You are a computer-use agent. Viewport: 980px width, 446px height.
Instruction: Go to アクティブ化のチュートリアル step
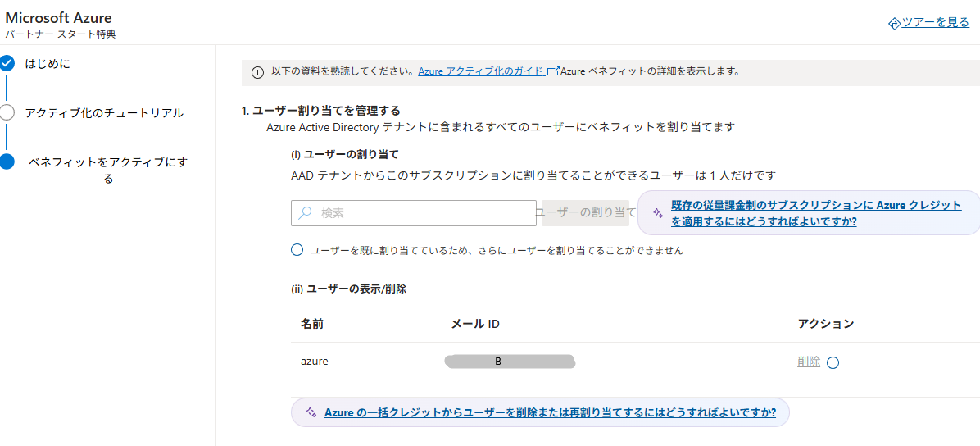coord(104,112)
